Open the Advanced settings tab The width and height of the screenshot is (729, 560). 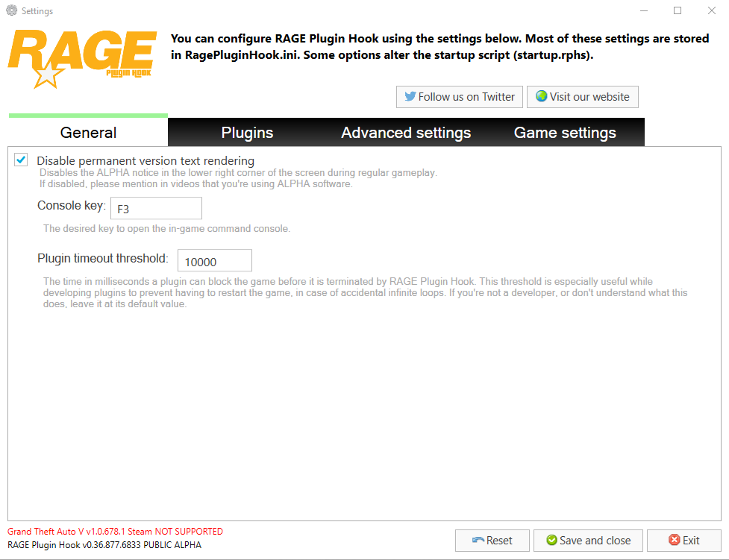pos(406,133)
